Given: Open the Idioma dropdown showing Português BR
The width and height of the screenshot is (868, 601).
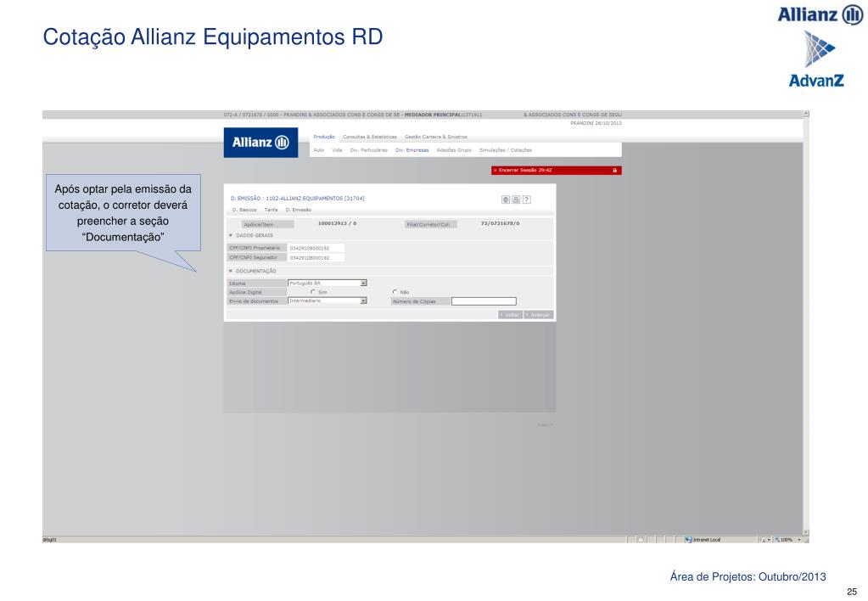Looking at the screenshot, I should click(x=328, y=283).
